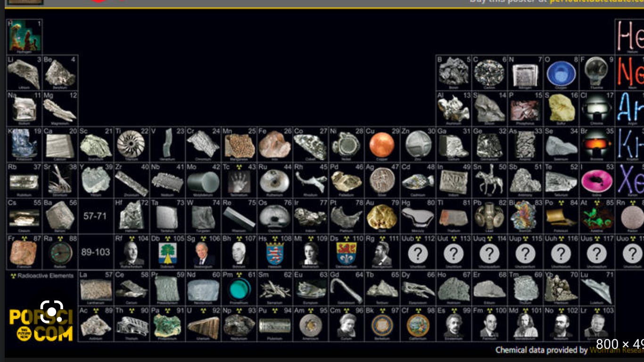This screenshot has width=644, height=362.
Task: Choose the yellow sulfur tile (S 16)
Action: tap(561, 109)
